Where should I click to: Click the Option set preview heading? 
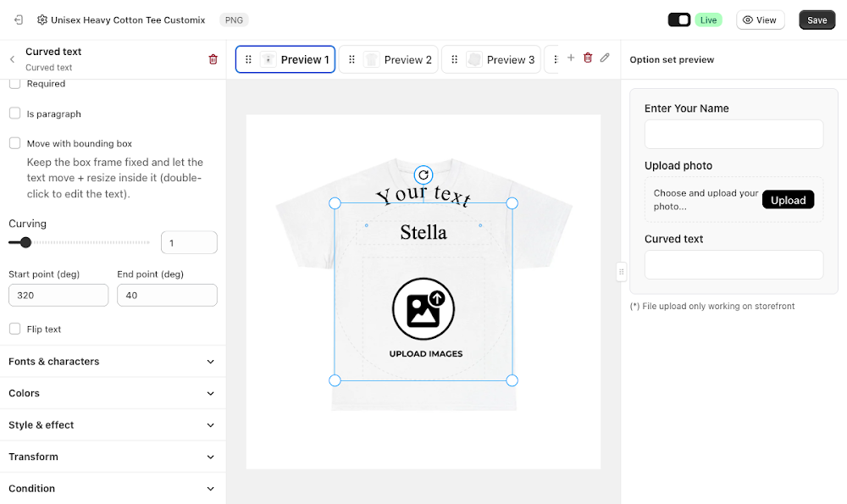pos(672,59)
